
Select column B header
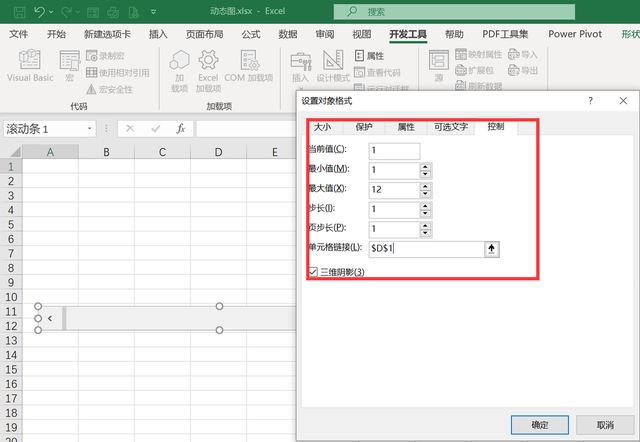106,152
